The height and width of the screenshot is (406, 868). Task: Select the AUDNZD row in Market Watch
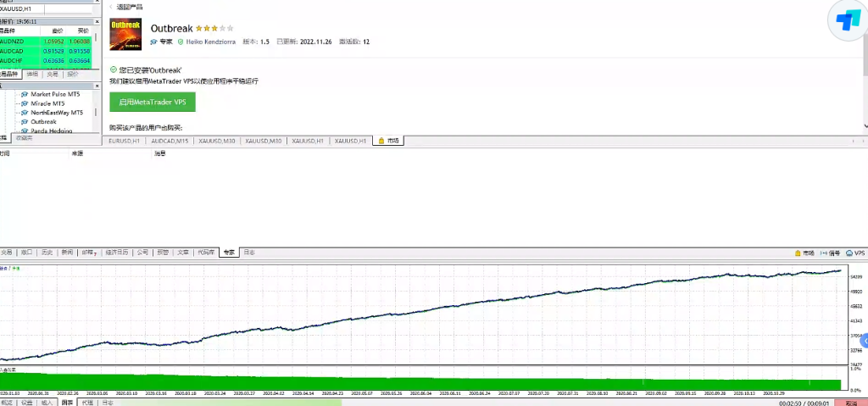pyautogui.click(x=46, y=41)
